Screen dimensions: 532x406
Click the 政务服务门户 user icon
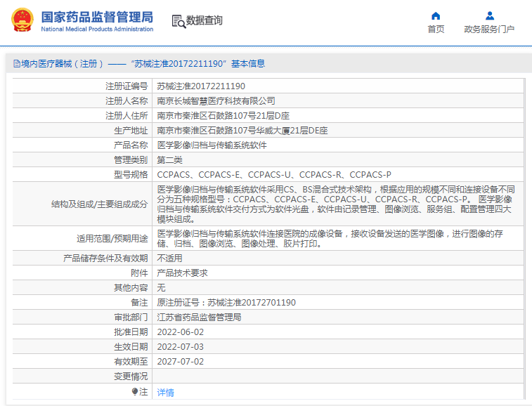click(x=490, y=16)
